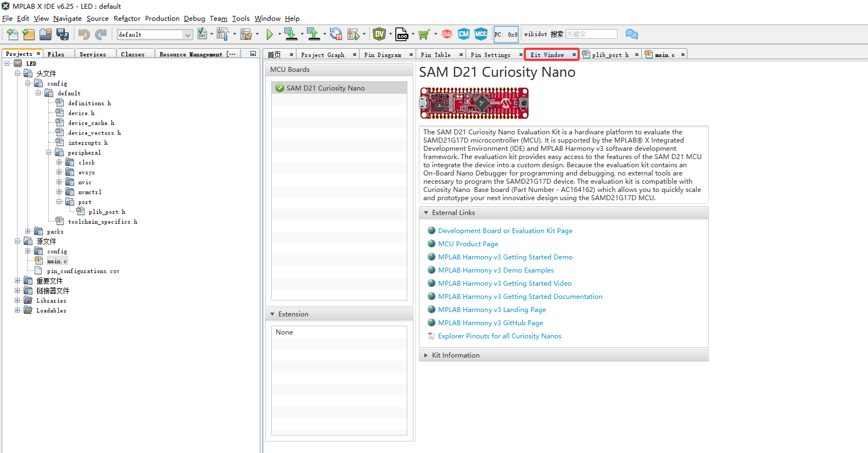Click the Save All icon
This screenshot has height=453, width=868.
[x=63, y=34]
